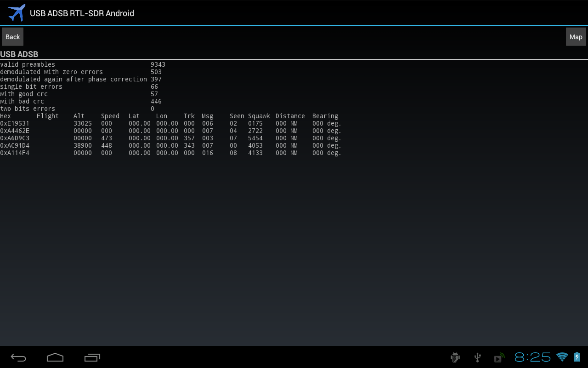Tap the 8:25 clock in status bar
The image size is (588, 368).
coord(533,357)
